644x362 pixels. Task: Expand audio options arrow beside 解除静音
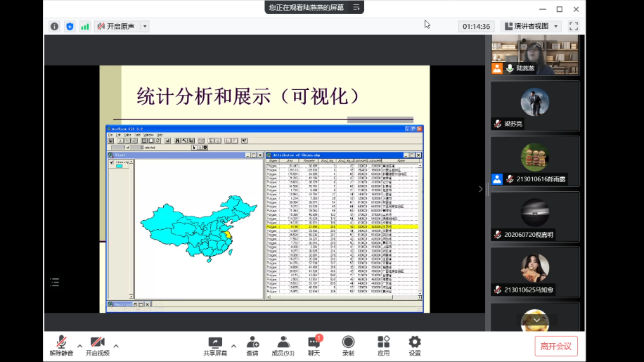[x=79, y=346]
